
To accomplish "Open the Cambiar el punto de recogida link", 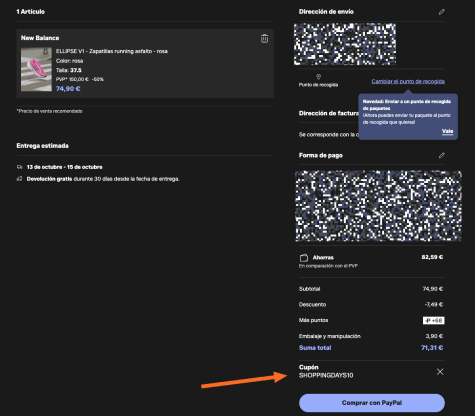I will 408,81.
